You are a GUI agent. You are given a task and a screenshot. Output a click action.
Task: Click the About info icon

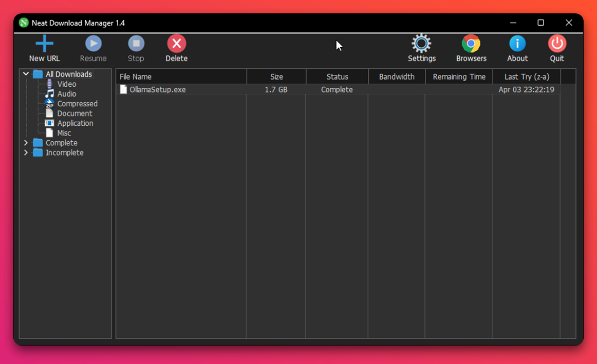coord(517,44)
